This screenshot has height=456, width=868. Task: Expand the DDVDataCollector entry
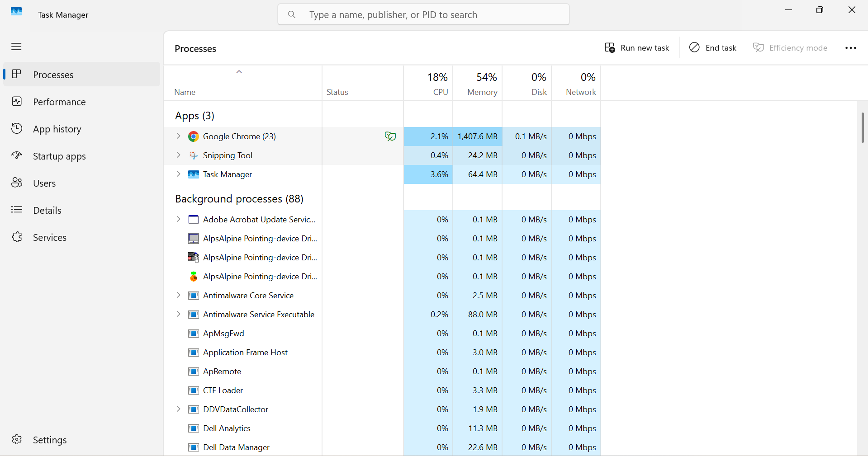(178, 409)
